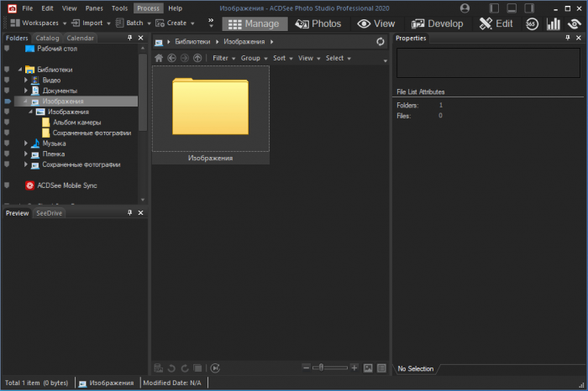Click the refresh icon in path bar

(x=381, y=41)
